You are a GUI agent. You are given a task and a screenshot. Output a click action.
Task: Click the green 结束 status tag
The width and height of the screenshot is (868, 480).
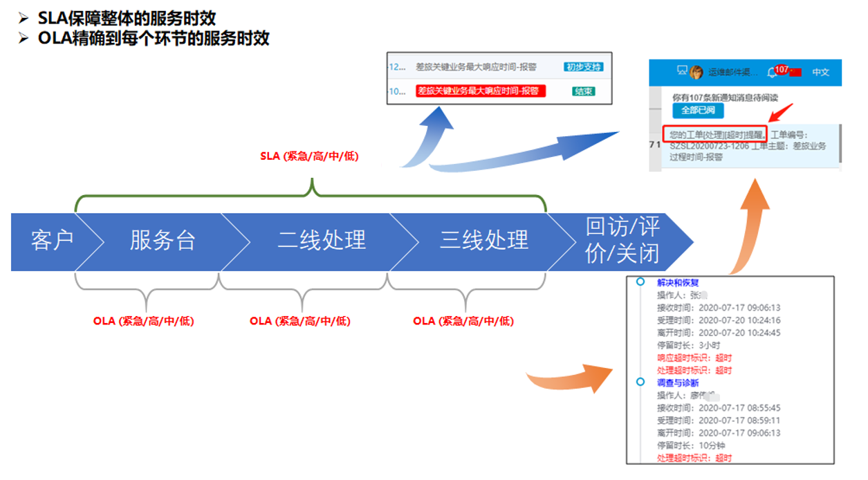pos(583,91)
